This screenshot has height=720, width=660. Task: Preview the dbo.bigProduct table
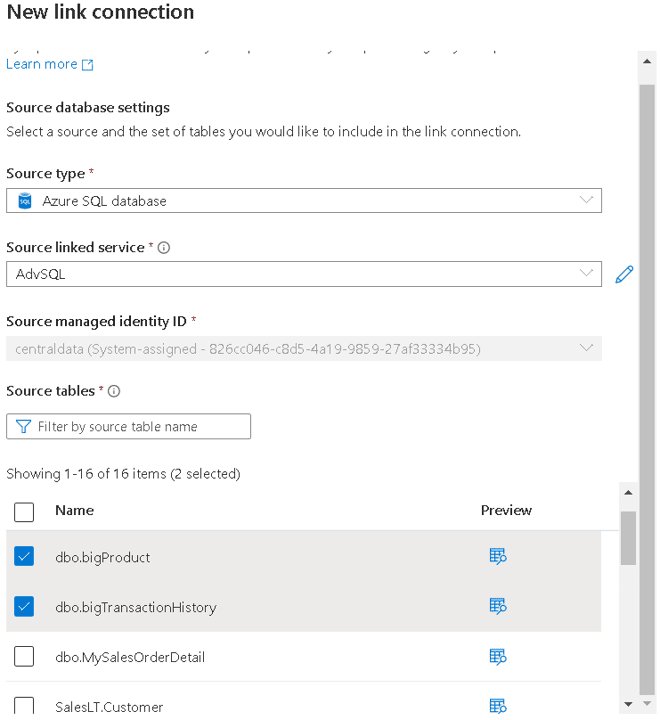(498, 556)
